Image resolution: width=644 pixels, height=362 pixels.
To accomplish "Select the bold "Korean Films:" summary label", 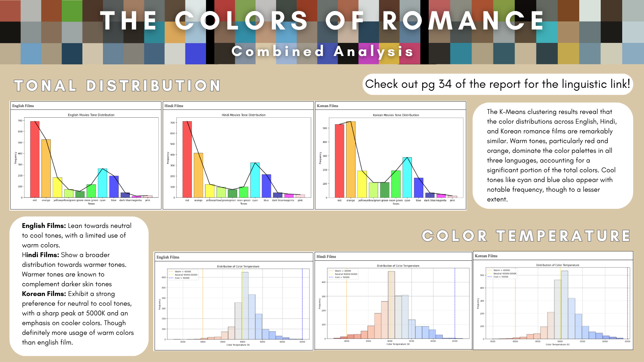I will pos(44,294).
